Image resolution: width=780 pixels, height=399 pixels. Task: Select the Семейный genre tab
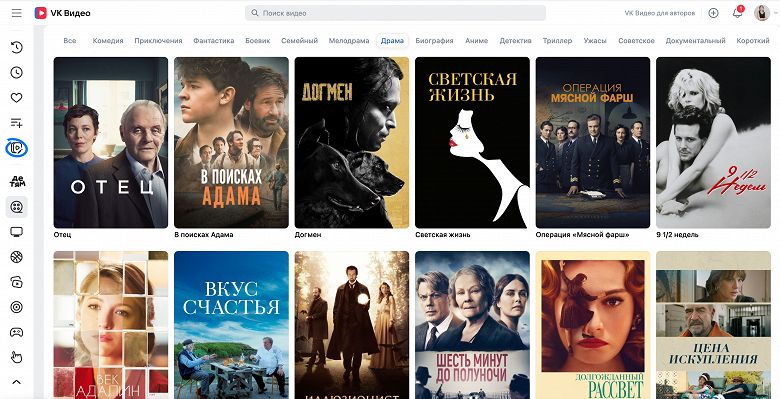coord(299,41)
